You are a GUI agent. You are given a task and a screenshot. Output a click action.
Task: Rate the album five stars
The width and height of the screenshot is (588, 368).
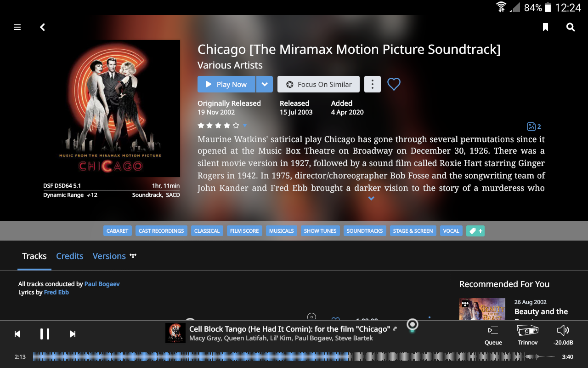point(236,126)
